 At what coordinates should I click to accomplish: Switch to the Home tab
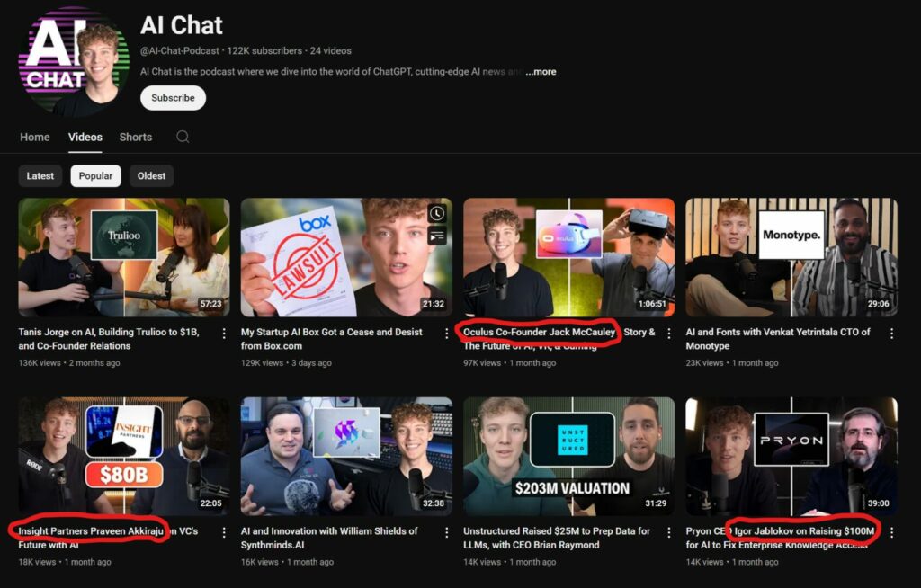pyautogui.click(x=35, y=137)
